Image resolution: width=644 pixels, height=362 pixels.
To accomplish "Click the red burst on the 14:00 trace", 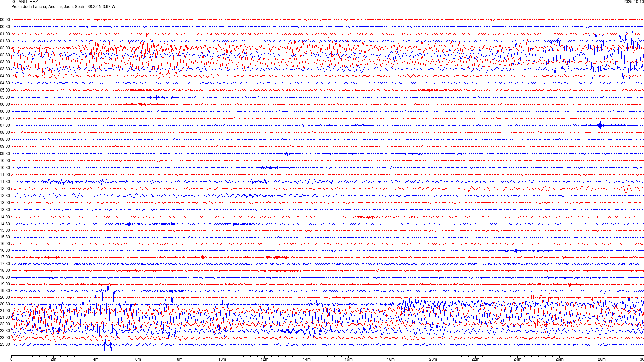I will [366, 217].
